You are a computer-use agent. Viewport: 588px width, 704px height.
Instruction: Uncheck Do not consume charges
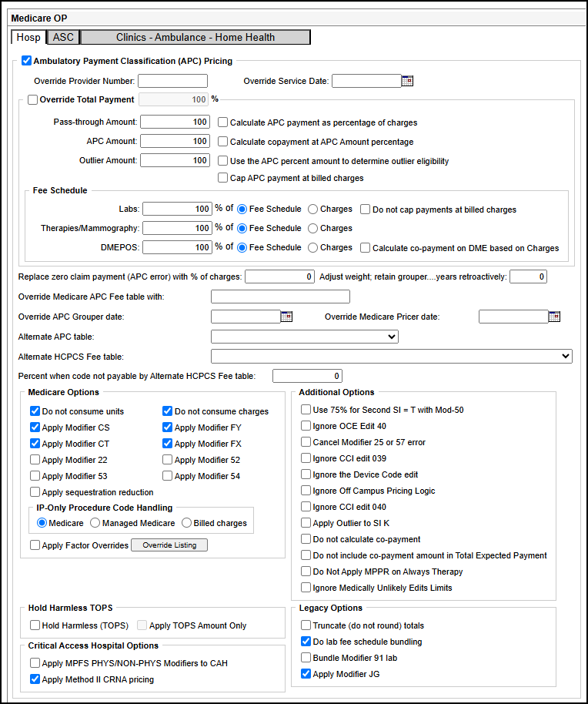point(167,411)
